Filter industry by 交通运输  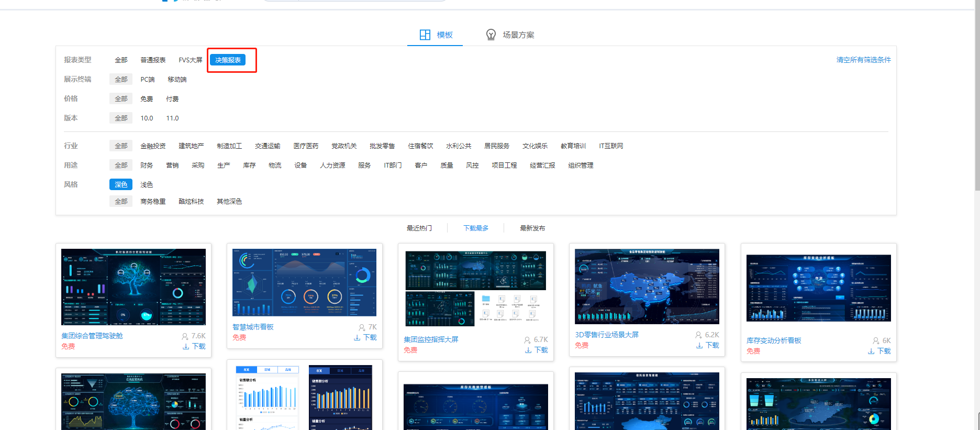[x=268, y=146]
